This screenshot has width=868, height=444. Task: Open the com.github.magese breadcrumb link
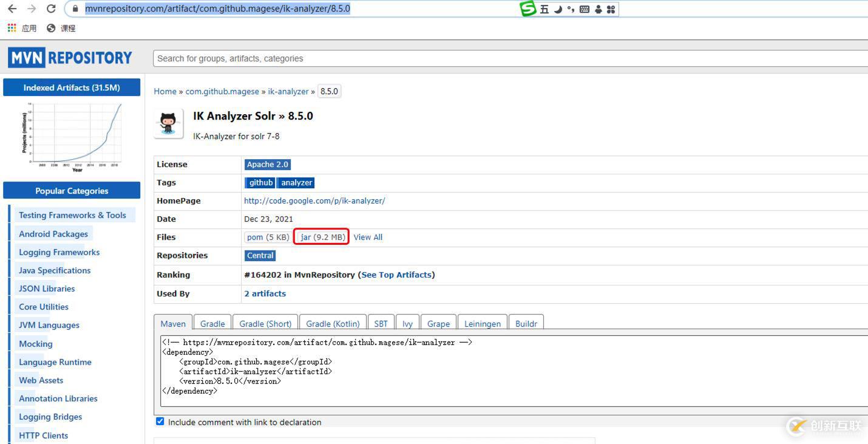click(x=222, y=91)
